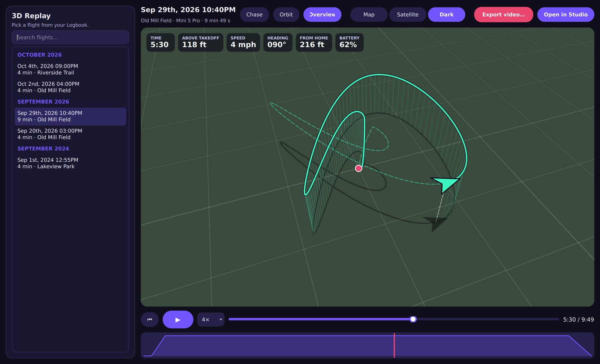Click the skip-to-start playback icon
The width and height of the screenshot is (600, 364).
point(150,319)
